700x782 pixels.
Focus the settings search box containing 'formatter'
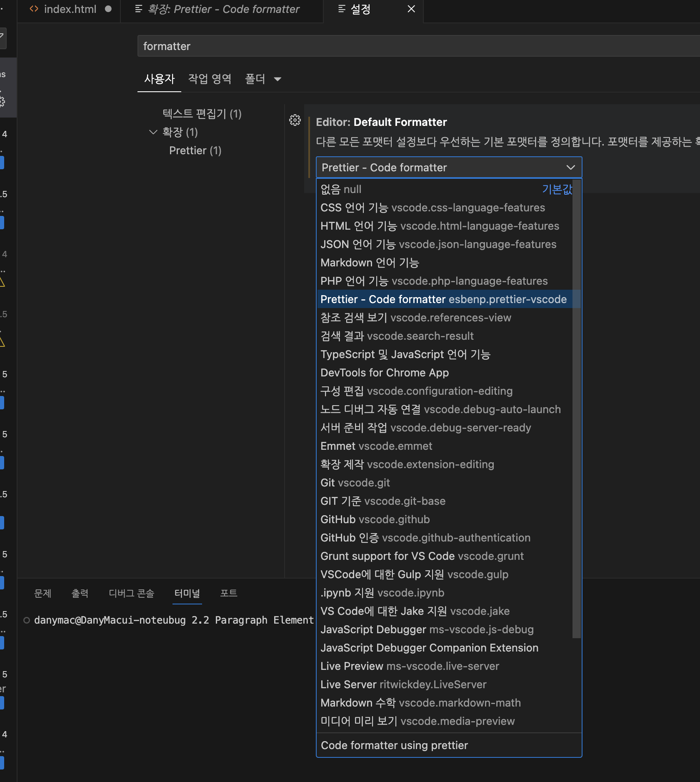click(419, 46)
